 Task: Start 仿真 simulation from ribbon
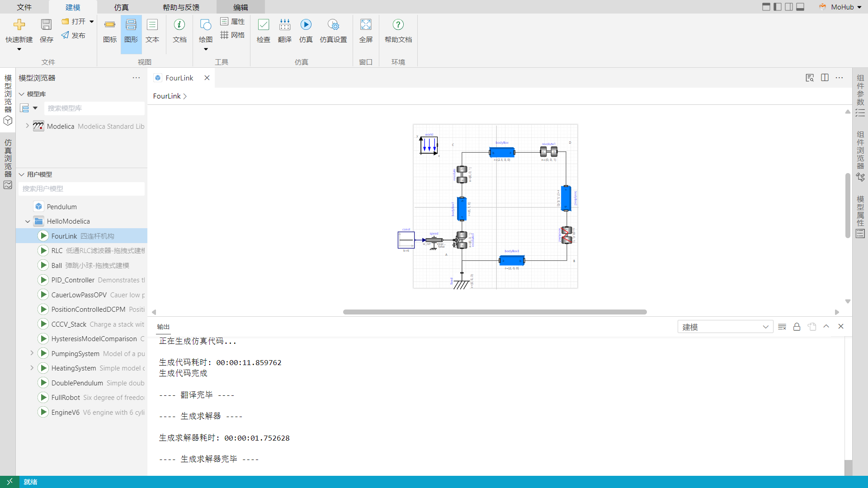click(x=306, y=31)
